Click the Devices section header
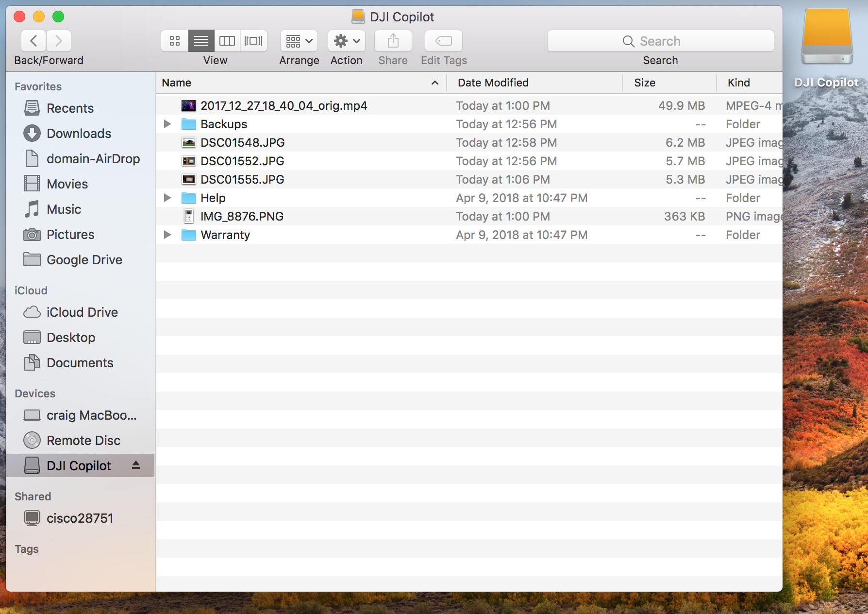 [x=35, y=393]
